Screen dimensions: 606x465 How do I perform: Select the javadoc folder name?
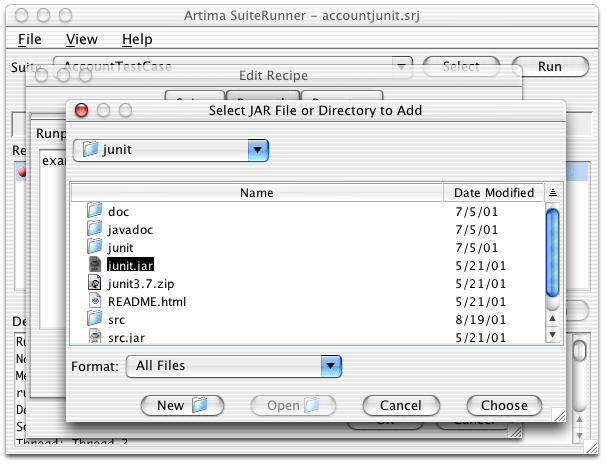[x=130, y=230]
